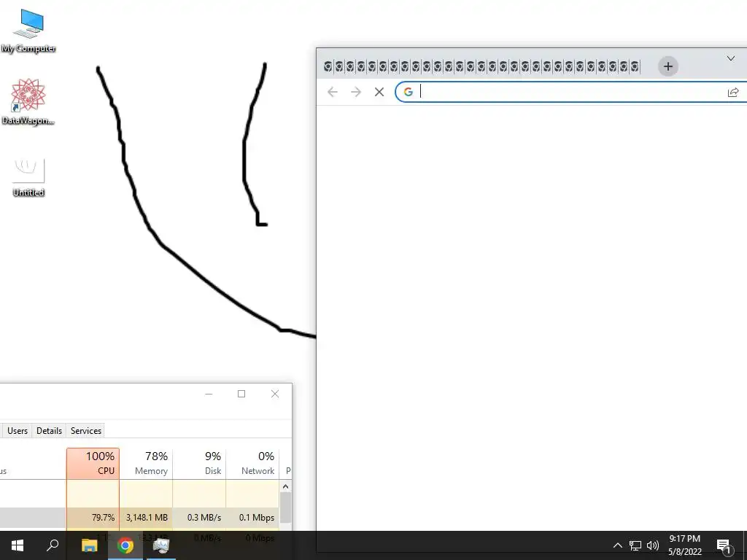Viewport: 747px width, 560px height.
Task: Click Chrome's forward navigation arrow
Action: [356, 92]
